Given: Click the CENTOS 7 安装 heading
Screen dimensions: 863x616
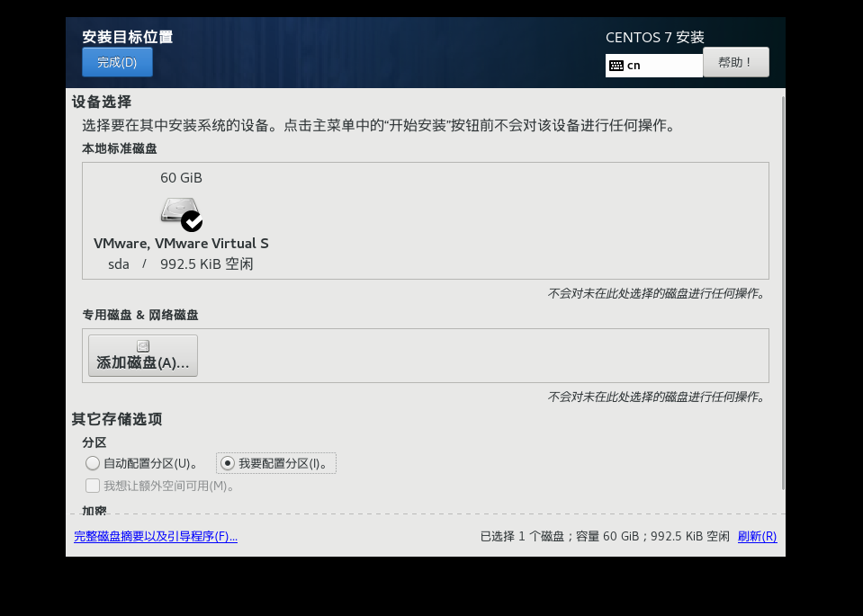Looking at the screenshot, I should click(x=655, y=38).
